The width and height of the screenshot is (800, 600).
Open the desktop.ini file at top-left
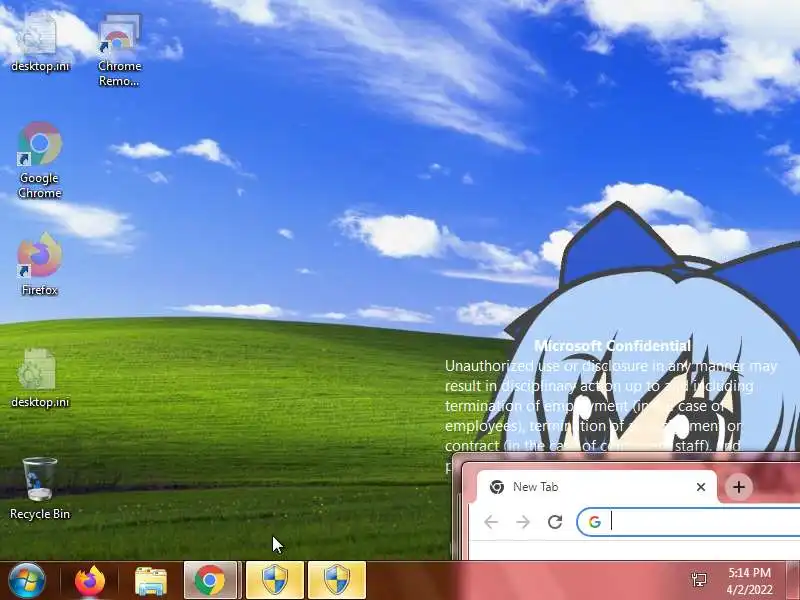point(40,43)
